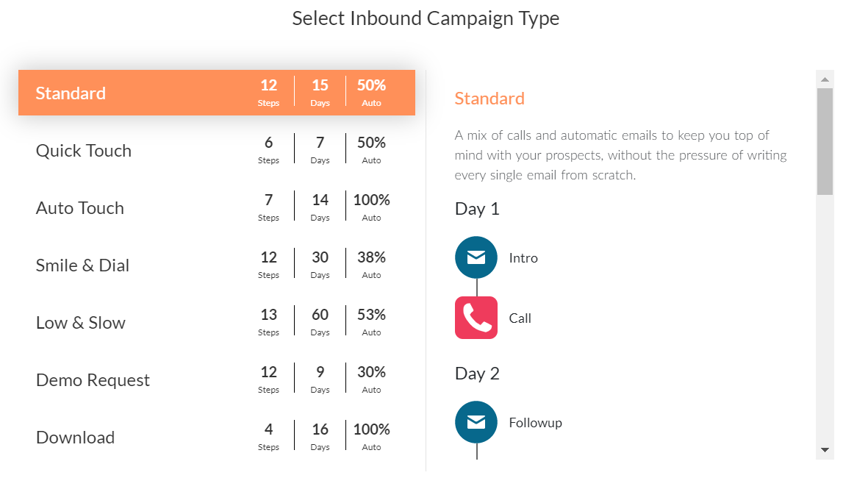Click the 100% Auto stat for Download

coord(371,436)
